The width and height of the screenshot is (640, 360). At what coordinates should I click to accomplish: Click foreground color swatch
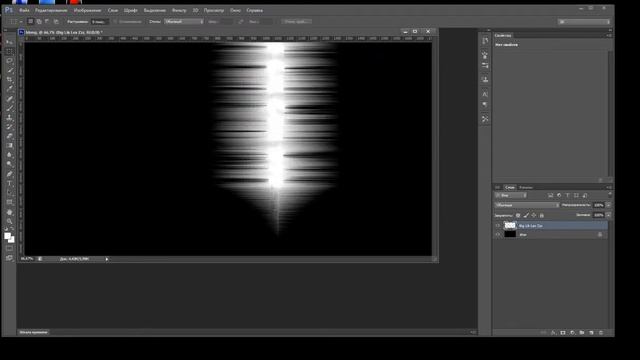click(x=7, y=236)
